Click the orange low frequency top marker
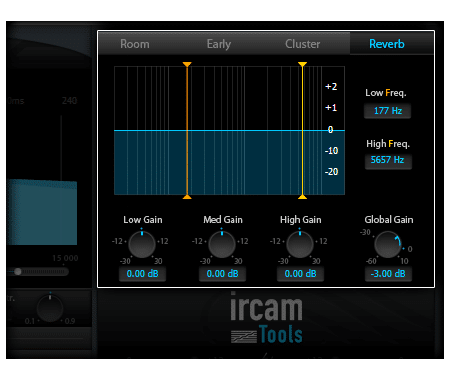Image resolution: width=450 pixels, height=380 pixels. 187,64
